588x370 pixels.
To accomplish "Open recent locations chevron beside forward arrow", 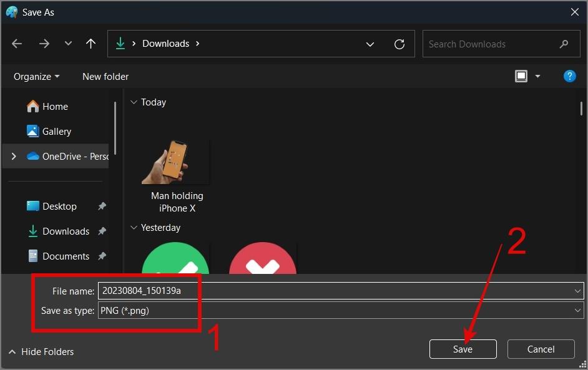I will pyautogui.click(x=68, y=44).
